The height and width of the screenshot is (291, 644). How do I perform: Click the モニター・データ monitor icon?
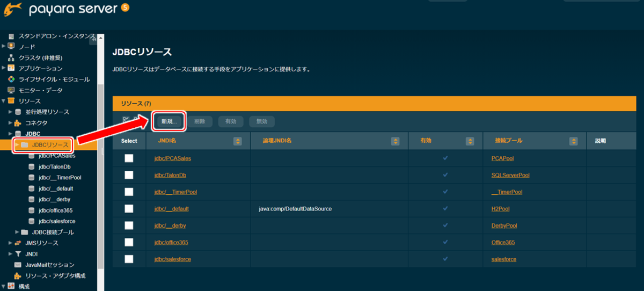[x=11, y=90]
